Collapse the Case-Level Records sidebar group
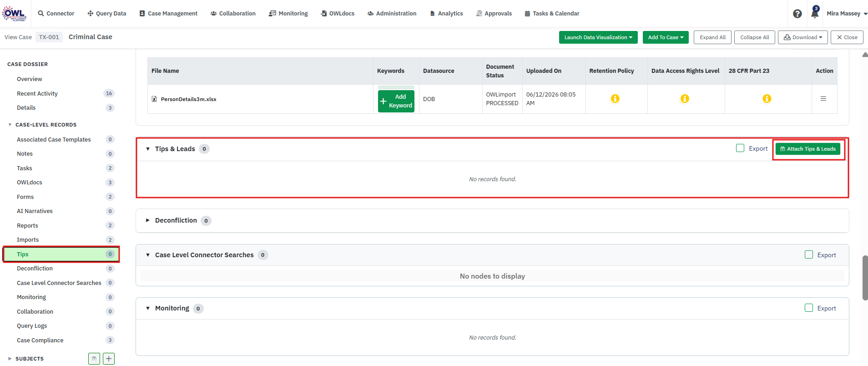This screenshot has height=366, width=868. pyautogui.click(x=10, y=125)
